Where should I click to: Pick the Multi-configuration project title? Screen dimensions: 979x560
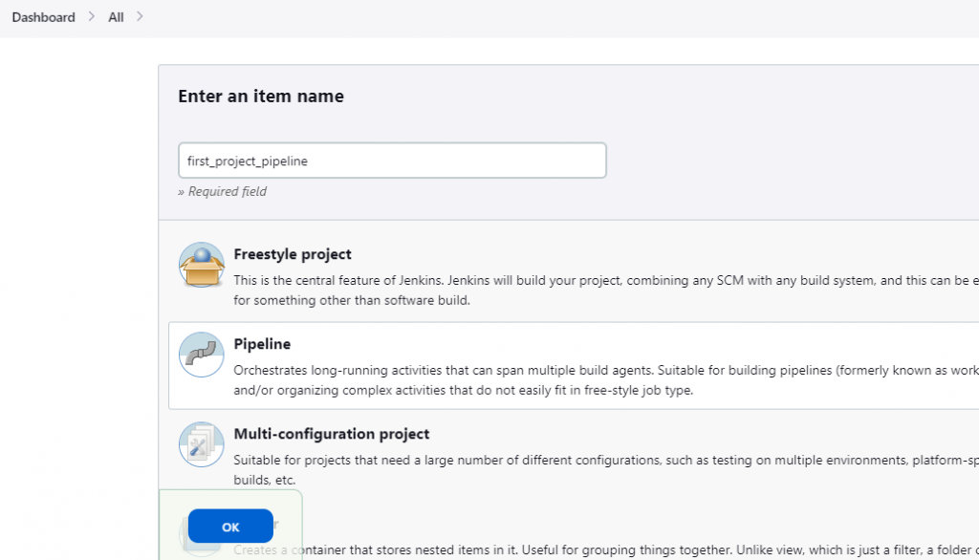pos(331,434)
